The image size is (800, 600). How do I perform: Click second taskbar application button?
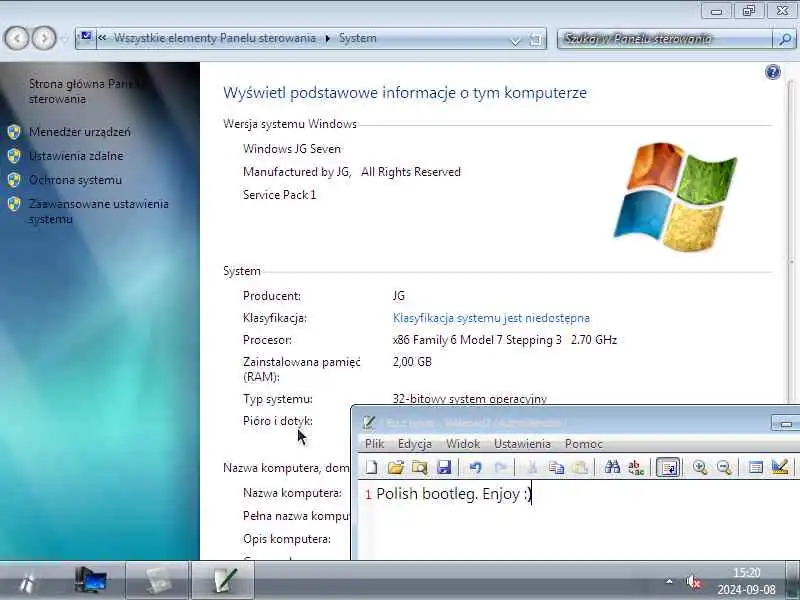point(158,581)
